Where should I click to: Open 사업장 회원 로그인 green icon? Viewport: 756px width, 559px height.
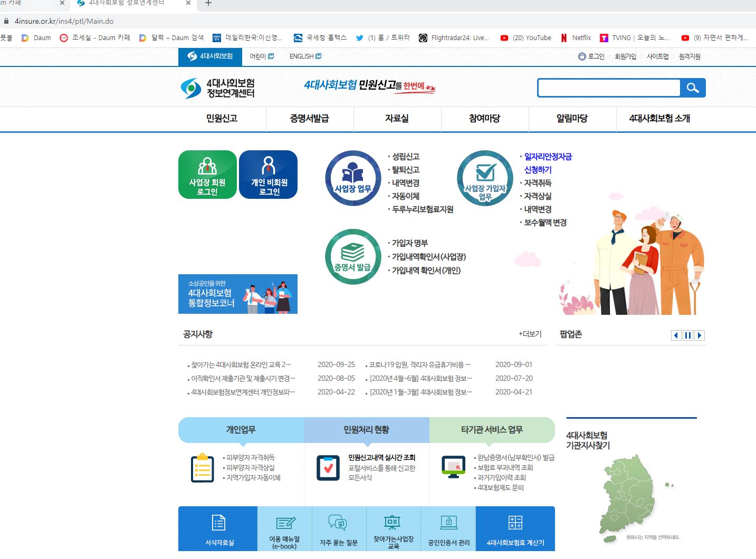point(207,175)
